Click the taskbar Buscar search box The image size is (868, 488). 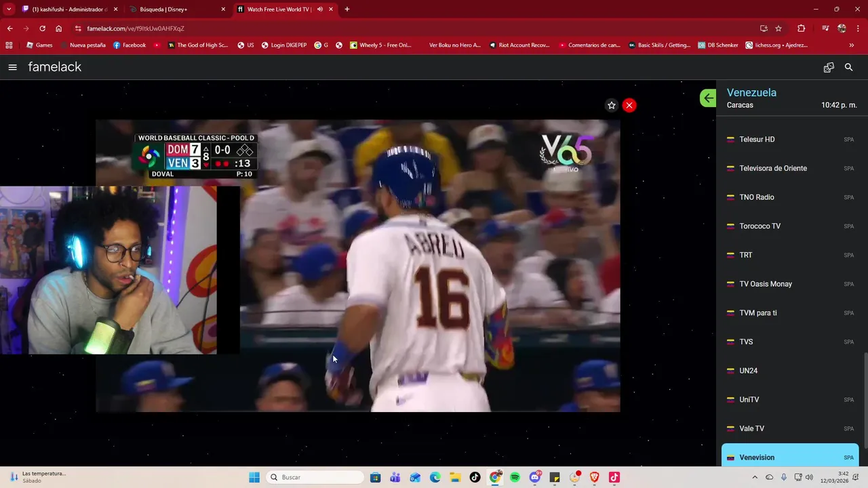(316, 477)
